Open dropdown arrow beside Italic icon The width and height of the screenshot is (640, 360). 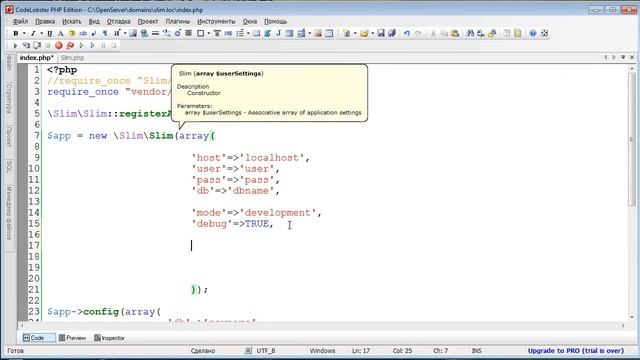42,33
